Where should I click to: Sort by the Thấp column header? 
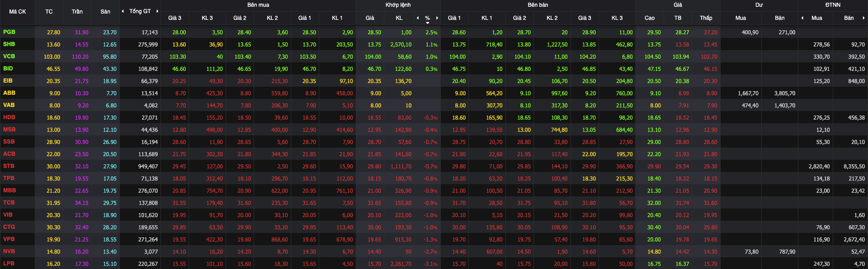point(706,18)
